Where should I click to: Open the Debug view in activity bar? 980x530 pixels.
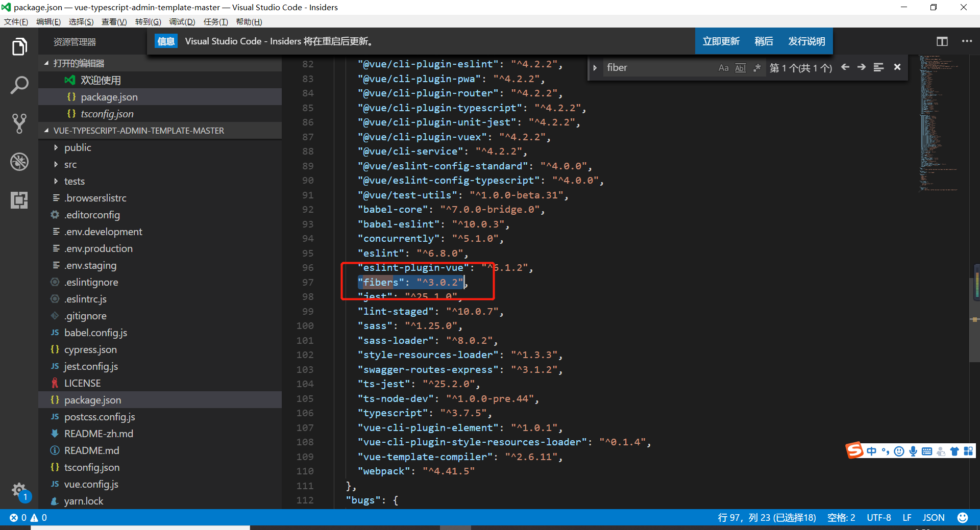19,162
